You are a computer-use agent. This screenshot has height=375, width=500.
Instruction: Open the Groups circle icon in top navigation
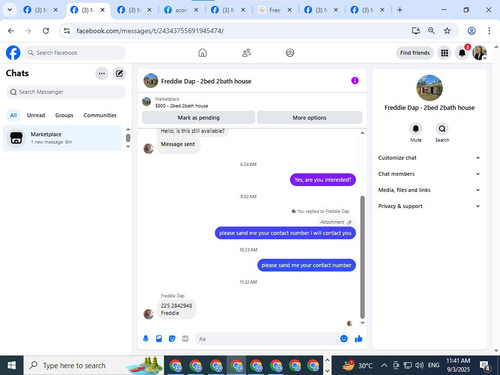[290, 53]
